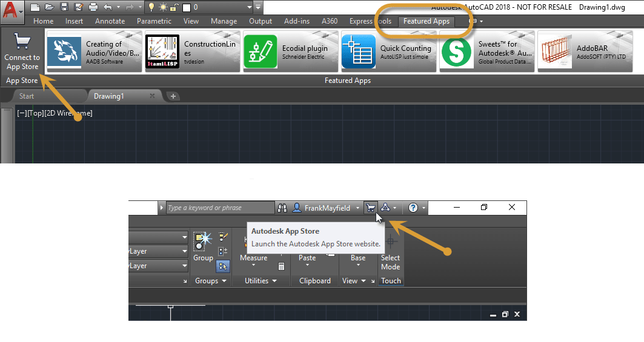Click the [Top] view control

tap(35, 113)
